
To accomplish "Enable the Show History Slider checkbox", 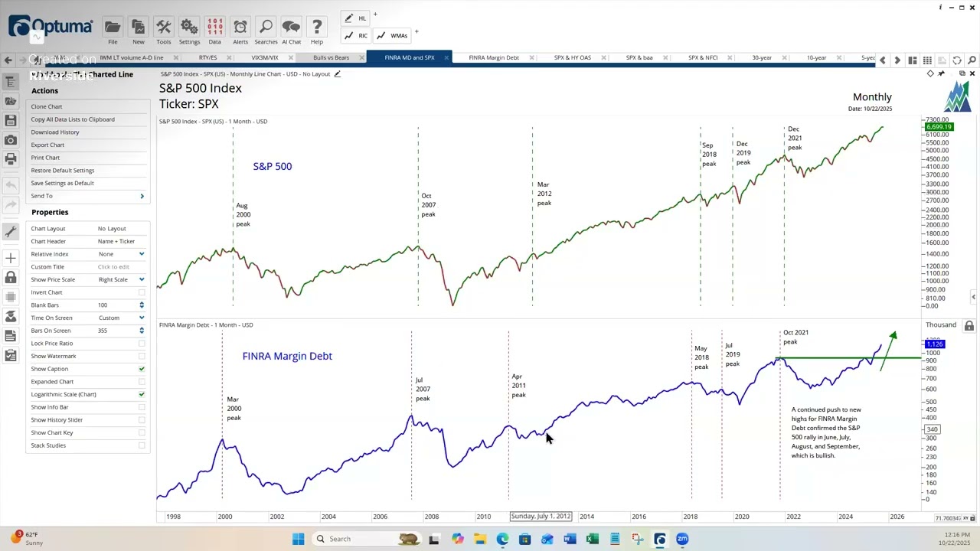I will tap(142, 420).
